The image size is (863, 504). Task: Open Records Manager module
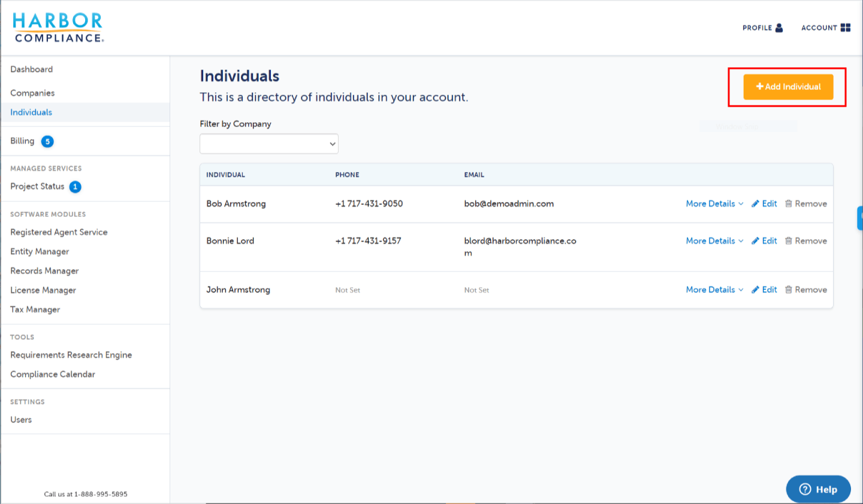[x=44, y=271]
